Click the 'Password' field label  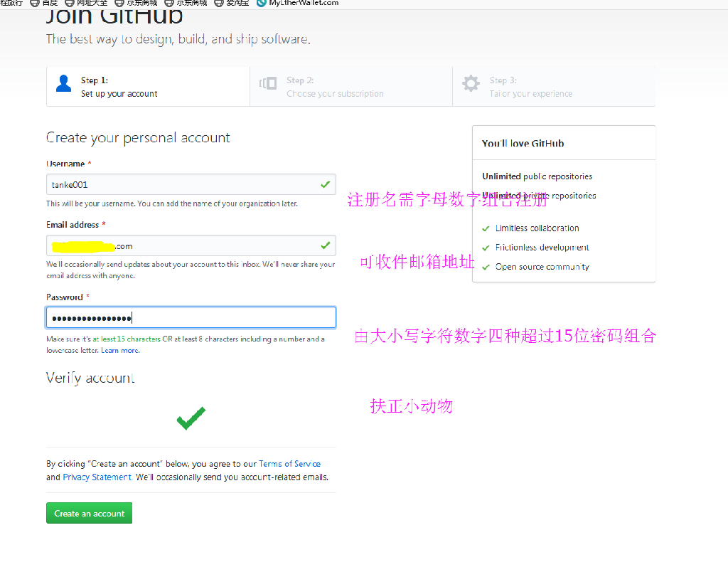point(65,297)
